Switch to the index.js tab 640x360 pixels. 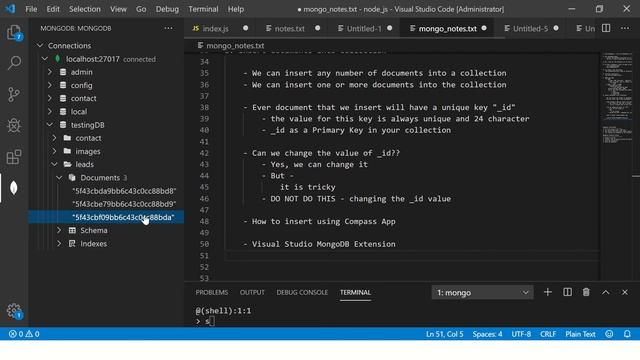coord(215,29)
